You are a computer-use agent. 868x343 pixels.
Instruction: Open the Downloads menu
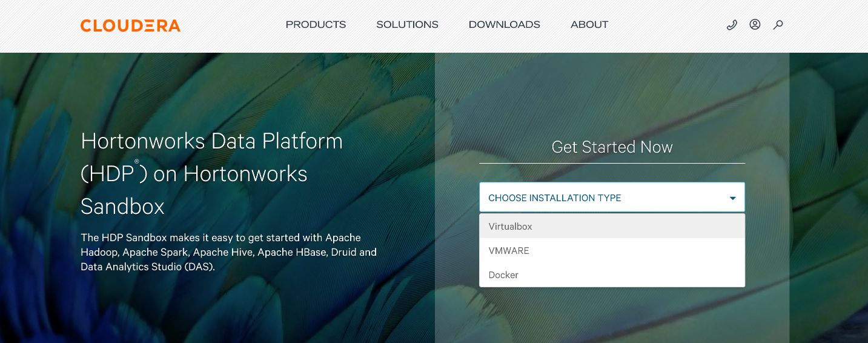click(505, 25)
